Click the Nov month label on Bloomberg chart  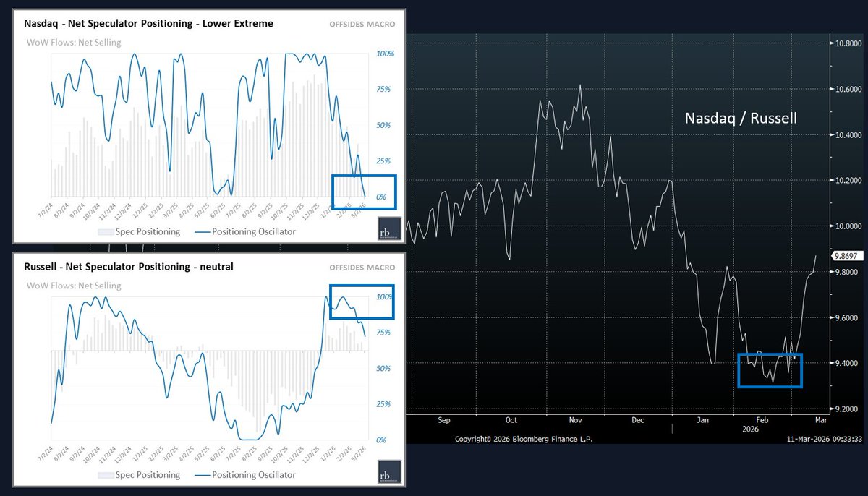pos(576,420)
